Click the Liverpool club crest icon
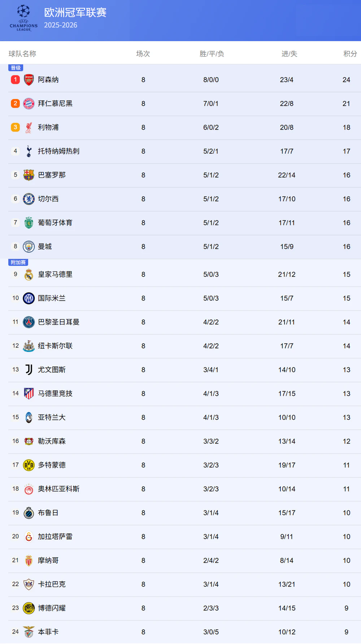The height and width of the screenshot is (644, 361). coord(29,127)
